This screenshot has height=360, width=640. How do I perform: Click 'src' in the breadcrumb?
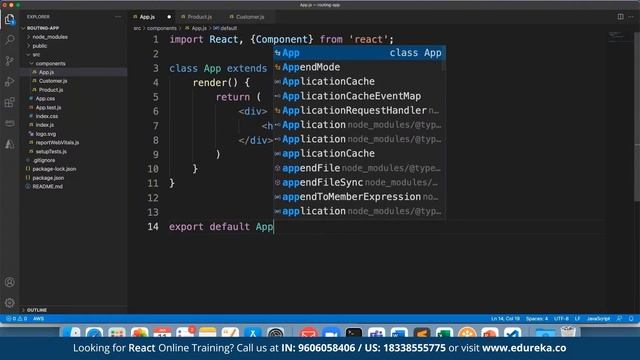(137, 28)
